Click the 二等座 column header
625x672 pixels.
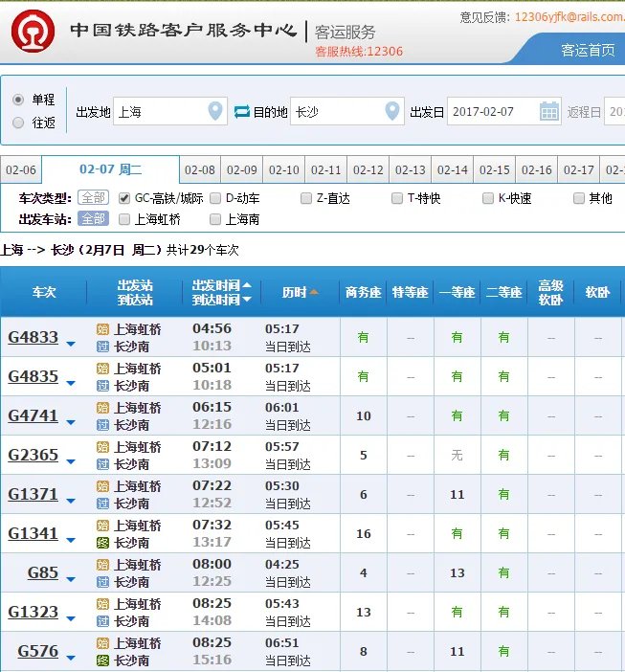coord(503,292)
